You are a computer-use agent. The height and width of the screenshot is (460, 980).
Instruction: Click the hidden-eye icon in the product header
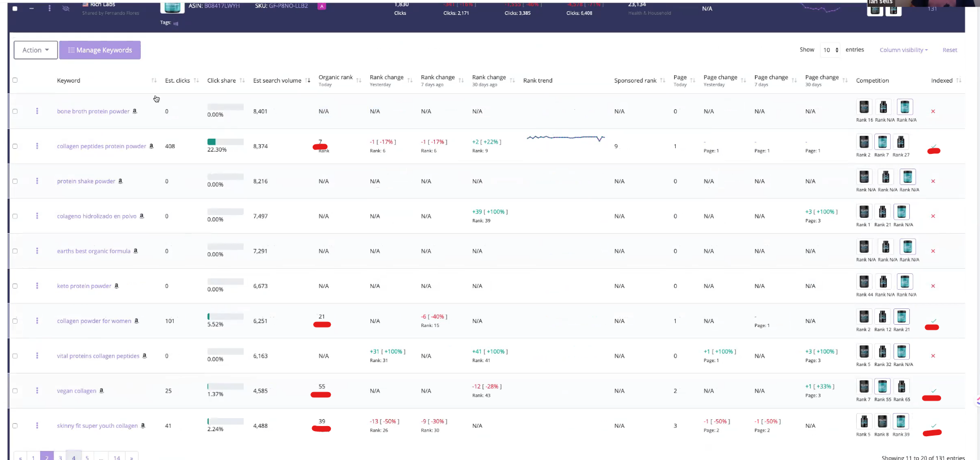point(66,8)
